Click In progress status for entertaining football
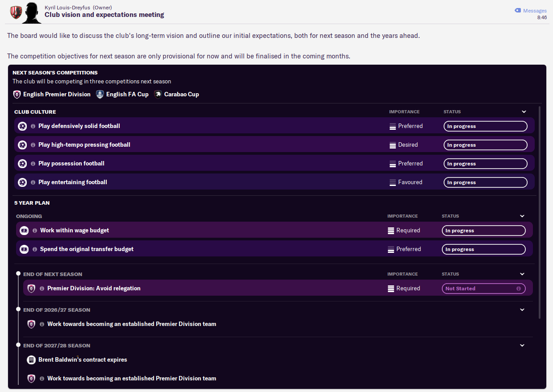 486,182
